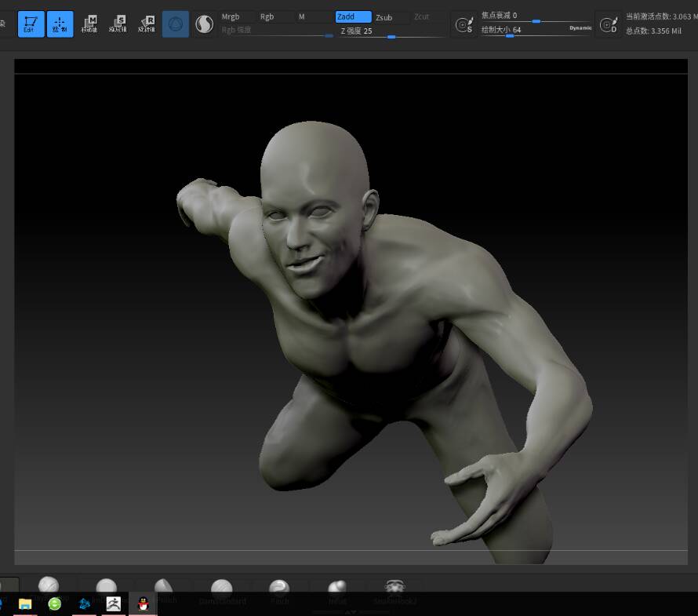
Task: Toggle Dynamic draw size option
Action: 580,27
